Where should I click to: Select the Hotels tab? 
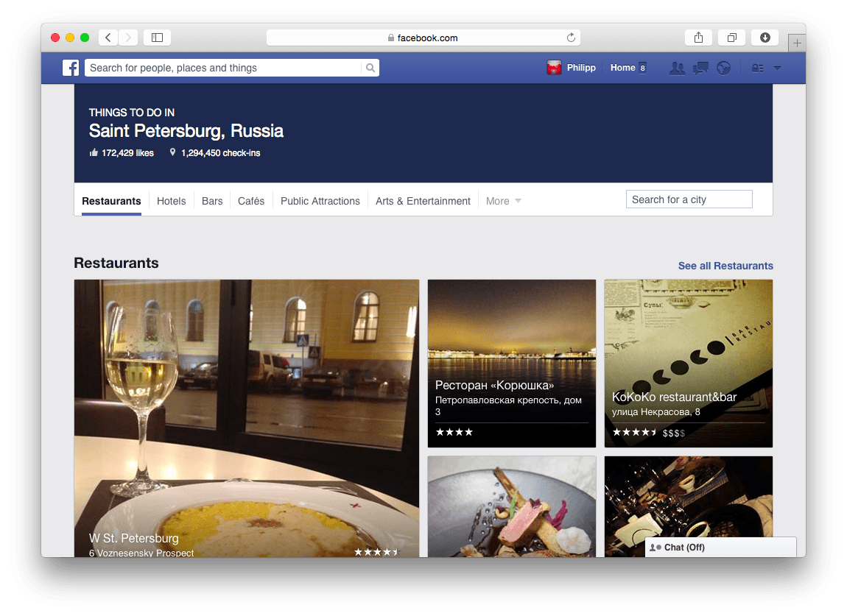coord(171,202)
